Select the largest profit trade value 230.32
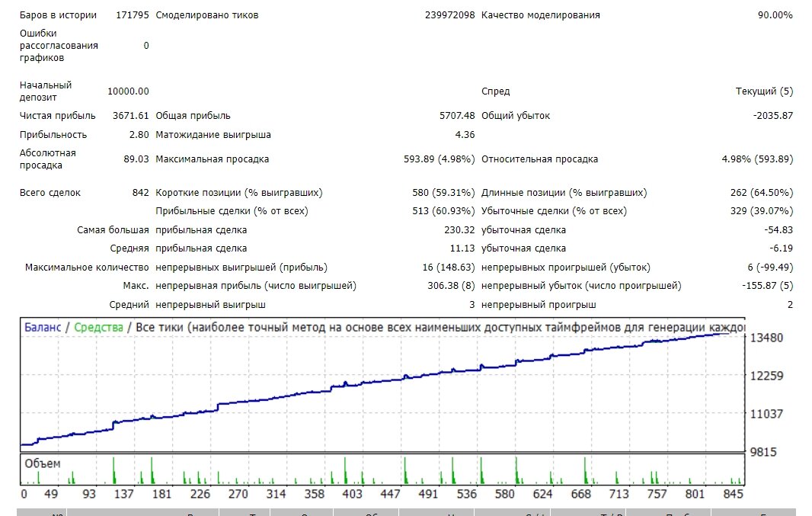This screenshot has height=516, width=812. click(x=459, y=230)
